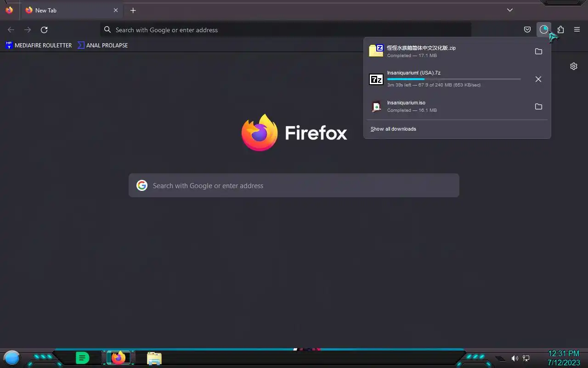Click the network tray icon
This screenshot has height=368, width=588.
(526, 358)
